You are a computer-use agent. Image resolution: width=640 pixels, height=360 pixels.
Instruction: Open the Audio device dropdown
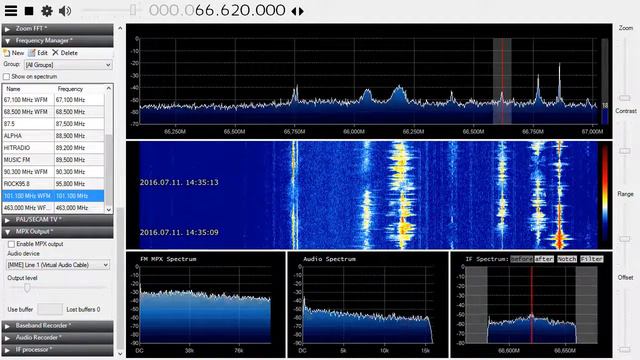coord(58,265)
